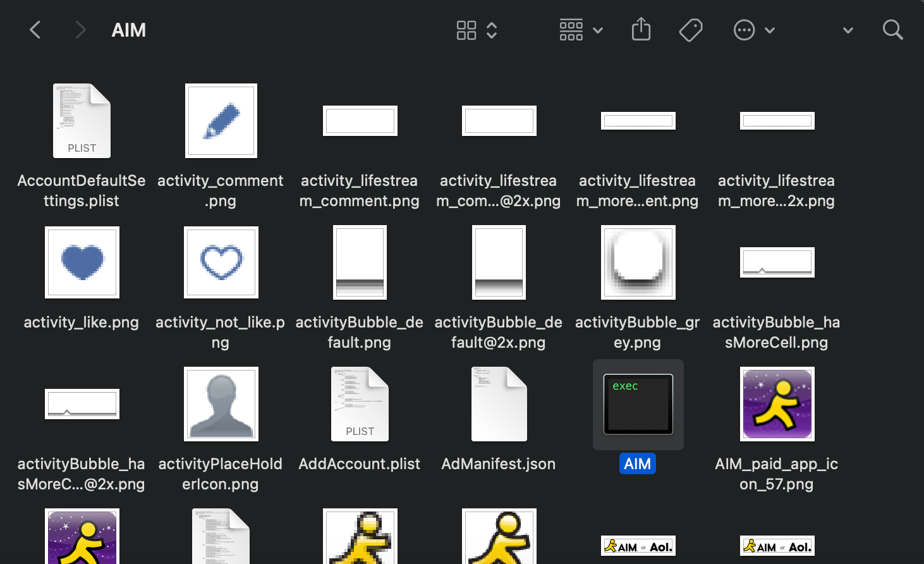Open Edit Tags with the tag icon
Image resolution: width=924 pixels, height=564 pixels.
(x=691, y=30)
